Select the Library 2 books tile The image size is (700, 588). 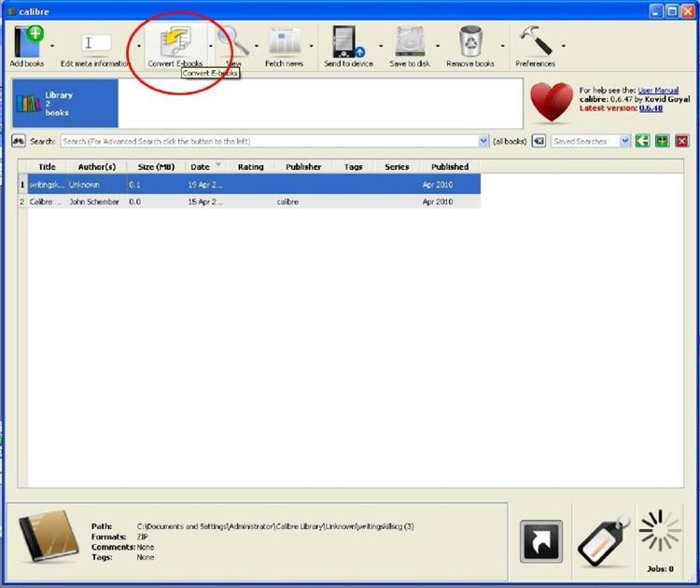(65, 104)
